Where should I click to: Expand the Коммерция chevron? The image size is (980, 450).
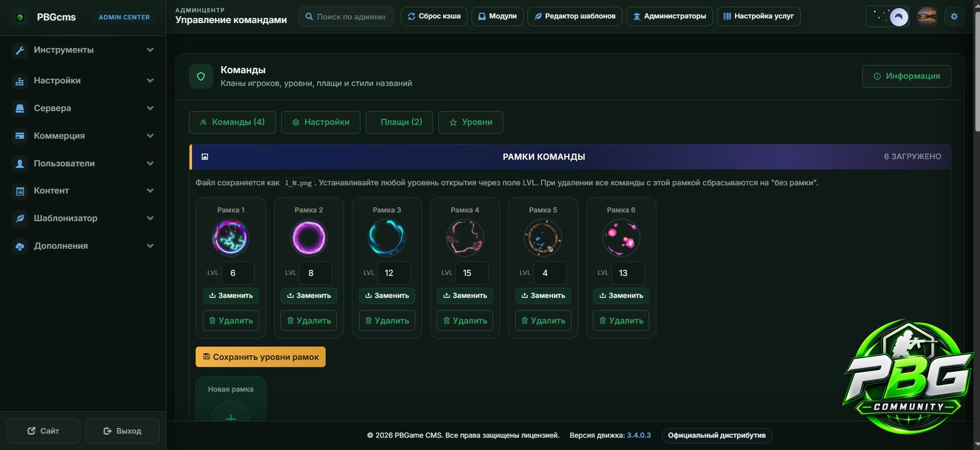[x=150, y=136]
